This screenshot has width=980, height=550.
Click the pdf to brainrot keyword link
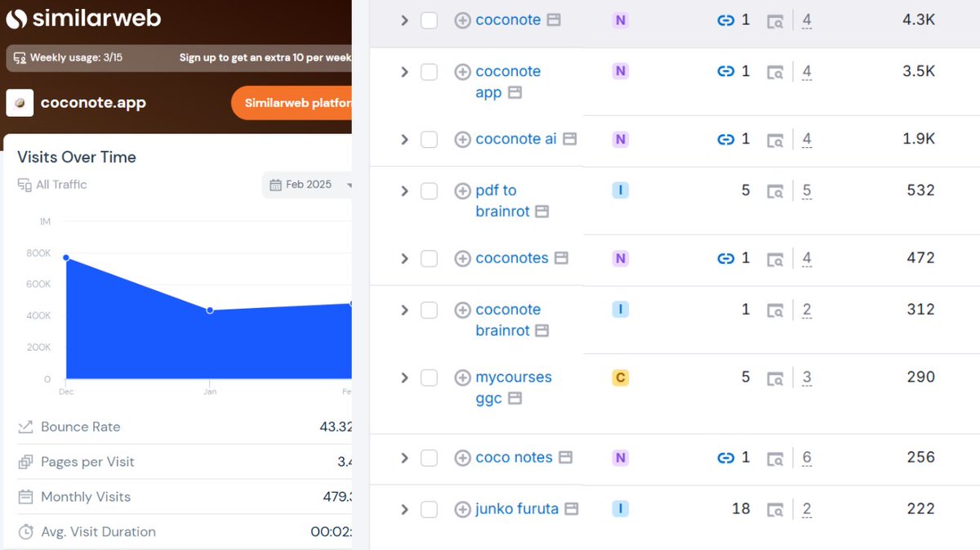(503, 201)
